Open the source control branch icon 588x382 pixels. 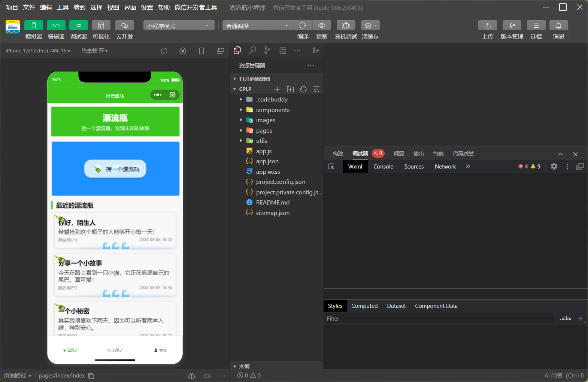point(267,50)
